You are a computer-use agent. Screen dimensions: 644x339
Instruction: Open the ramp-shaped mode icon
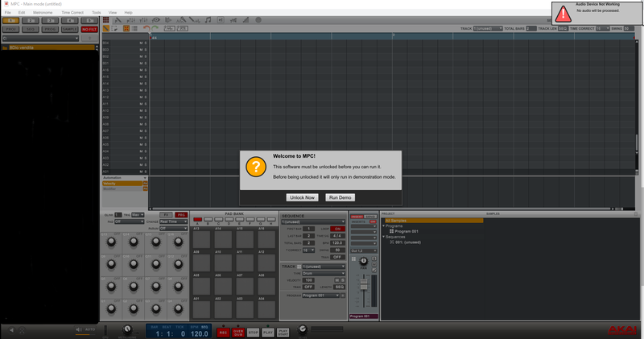[x=246, y=19]
